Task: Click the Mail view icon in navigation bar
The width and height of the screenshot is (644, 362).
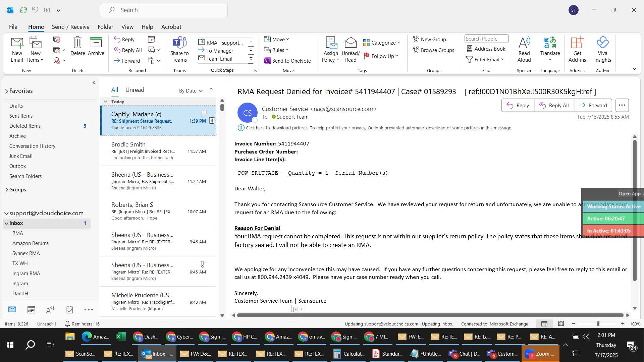Action: [x=12, y=309]
